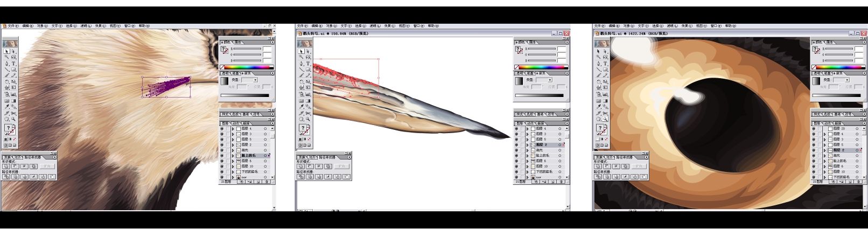Expand 脸上的毛 layer in left window

pos(233,156)
